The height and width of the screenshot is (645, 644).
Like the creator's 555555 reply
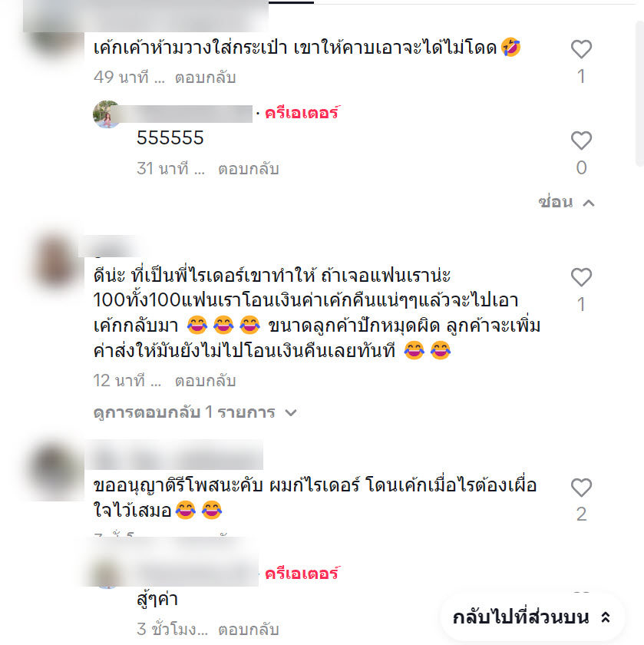tap(581, 141)
